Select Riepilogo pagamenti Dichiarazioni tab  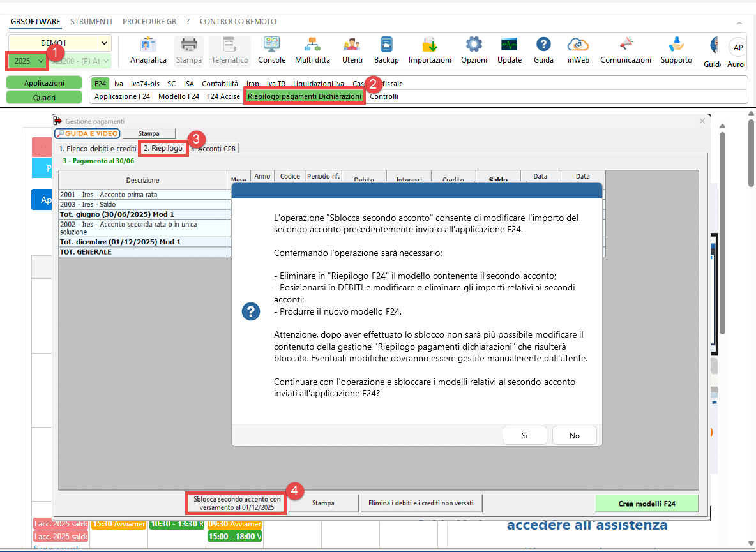[x=304, y=96]
